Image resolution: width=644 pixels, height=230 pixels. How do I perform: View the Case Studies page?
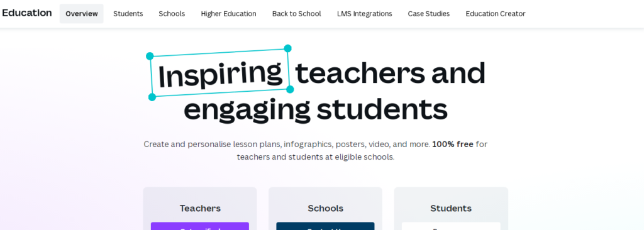[x=428, y=14]
